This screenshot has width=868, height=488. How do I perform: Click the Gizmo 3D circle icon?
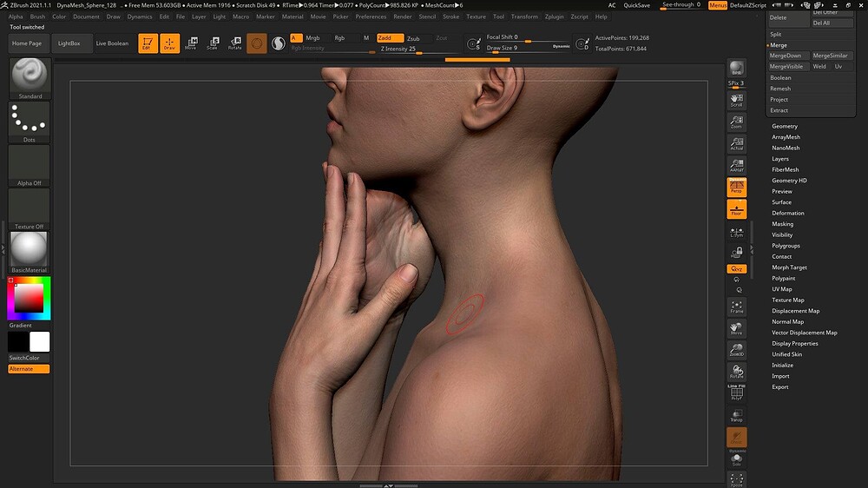(257, 43)
